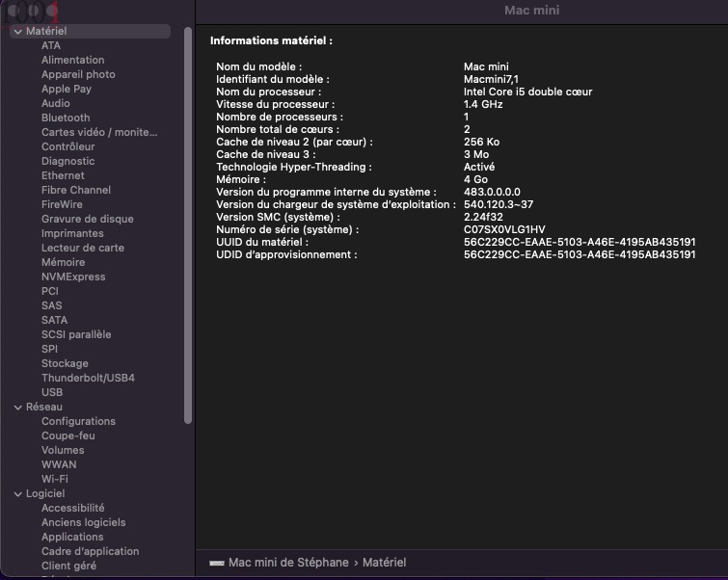Image resolution: width=728 pixels, height=580 pixels.
Task: Open the Wi-Fi network entry
Action: point(54,479)
